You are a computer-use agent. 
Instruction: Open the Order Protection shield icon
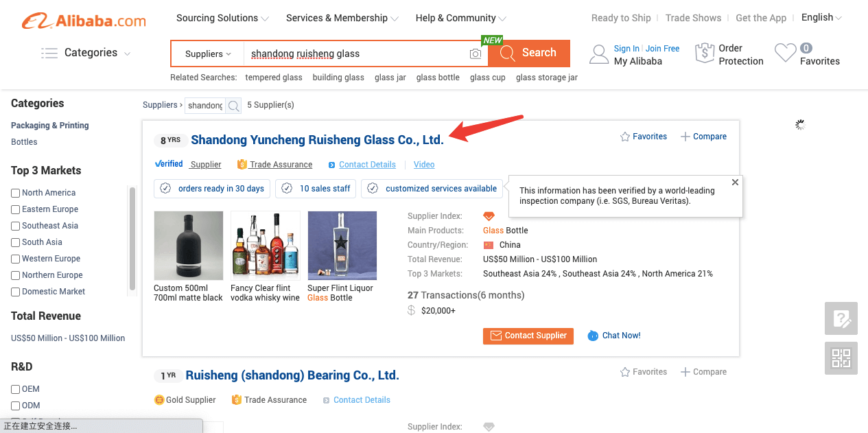[705, 54]
